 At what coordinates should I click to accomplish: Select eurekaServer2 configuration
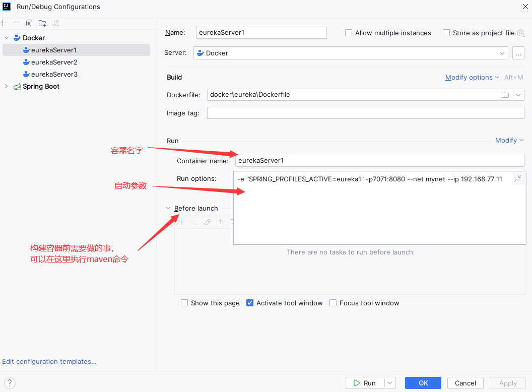54,62
